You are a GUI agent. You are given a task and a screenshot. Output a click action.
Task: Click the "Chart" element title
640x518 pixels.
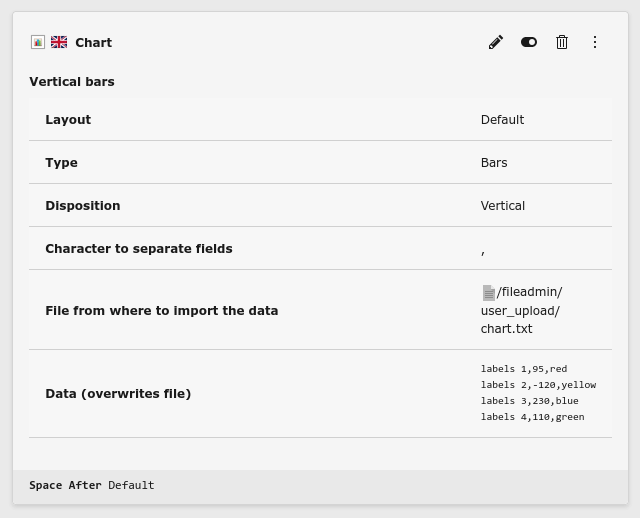(x=93, y=42)
